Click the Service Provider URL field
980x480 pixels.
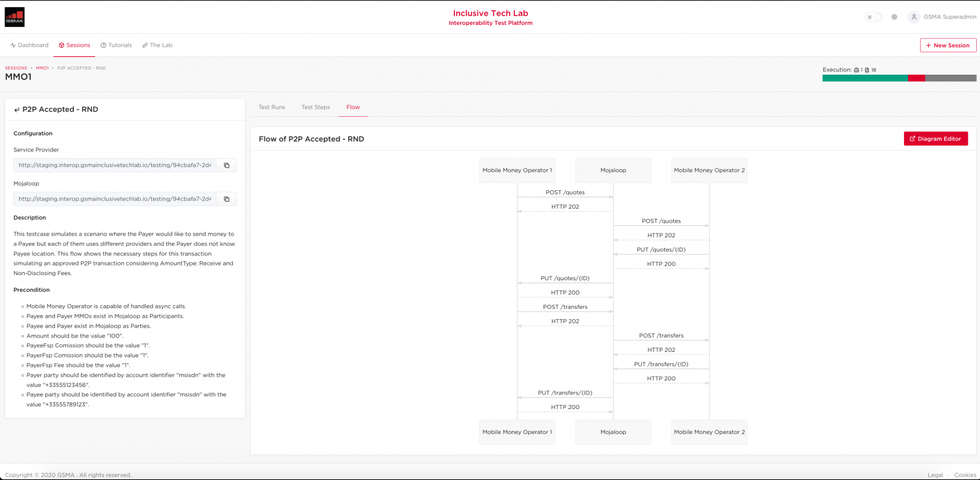(x=115, y=165)
